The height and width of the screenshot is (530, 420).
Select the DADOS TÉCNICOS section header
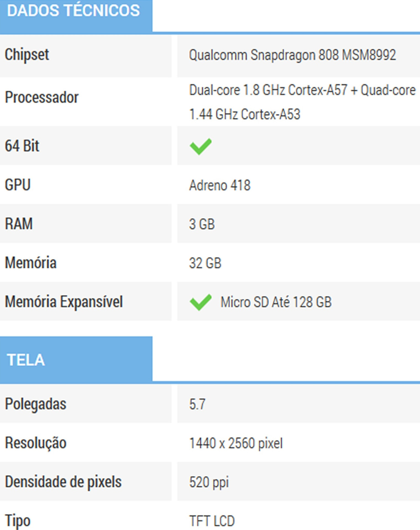[x=74, y=11]
